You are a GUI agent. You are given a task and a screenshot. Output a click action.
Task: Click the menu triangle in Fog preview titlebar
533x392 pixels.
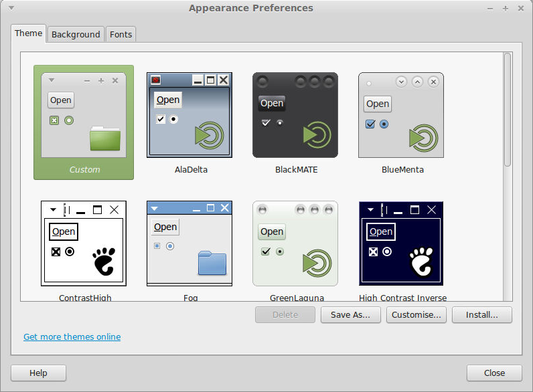point(154,208)
